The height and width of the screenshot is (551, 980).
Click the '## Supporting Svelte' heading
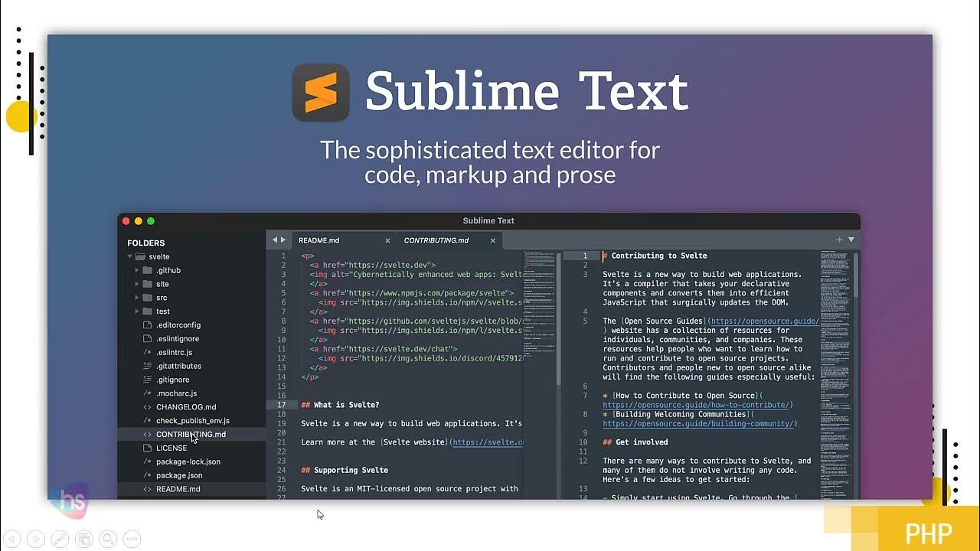tap(345, 470)
